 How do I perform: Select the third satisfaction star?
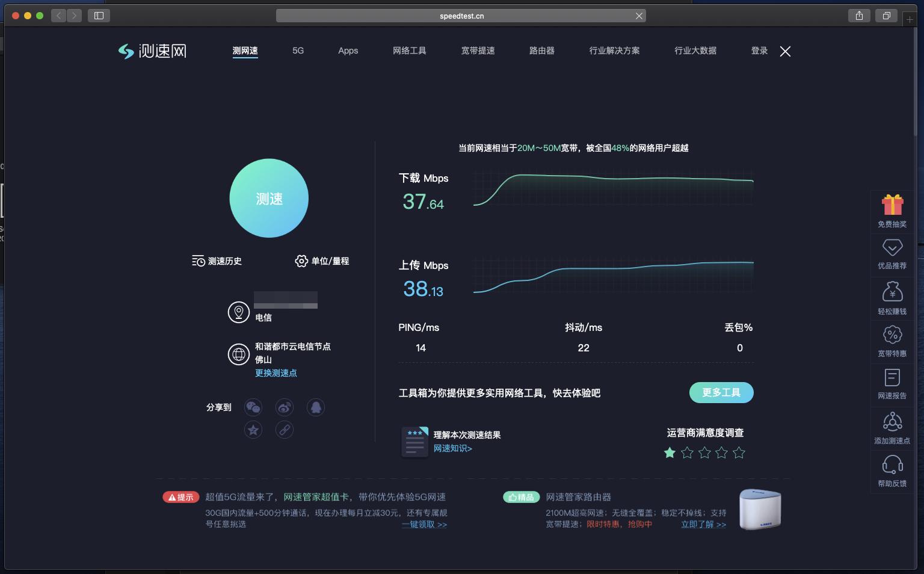click(x=704, y=452)
